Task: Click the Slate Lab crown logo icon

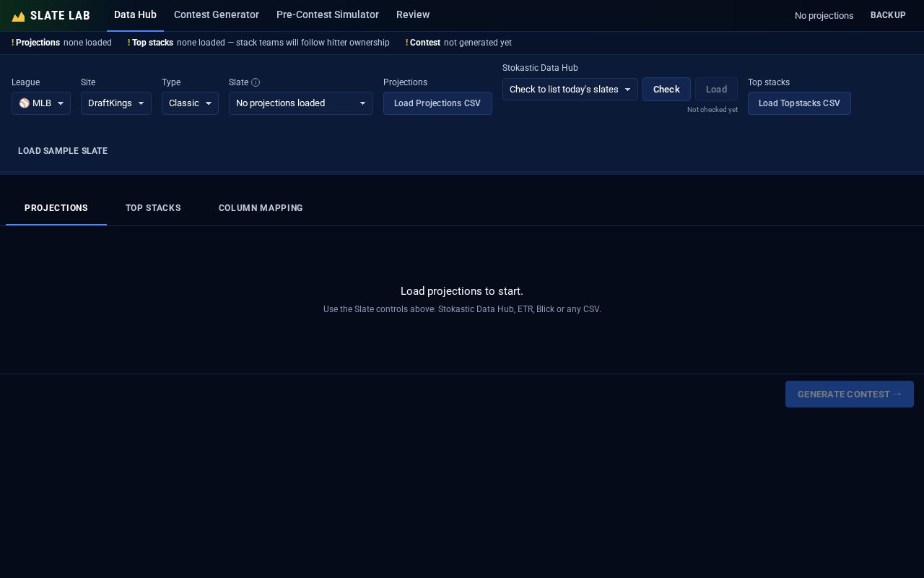Action: click(x=18, y=16)
